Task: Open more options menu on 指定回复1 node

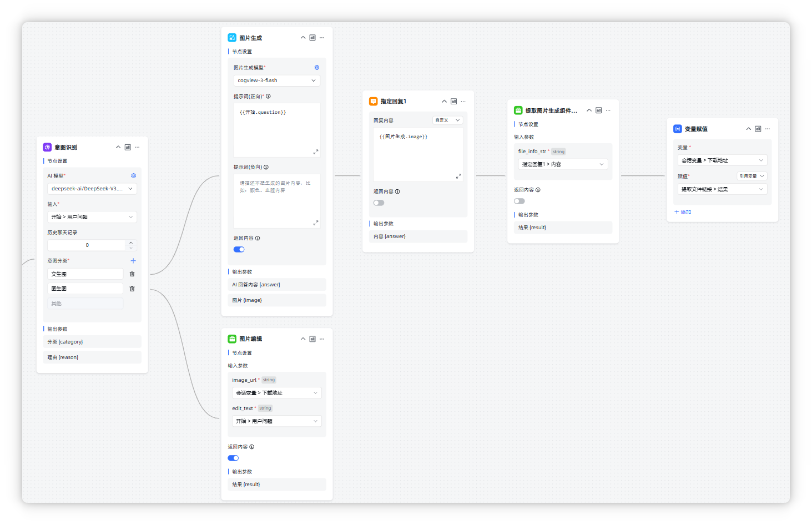Action: point(463,102)
